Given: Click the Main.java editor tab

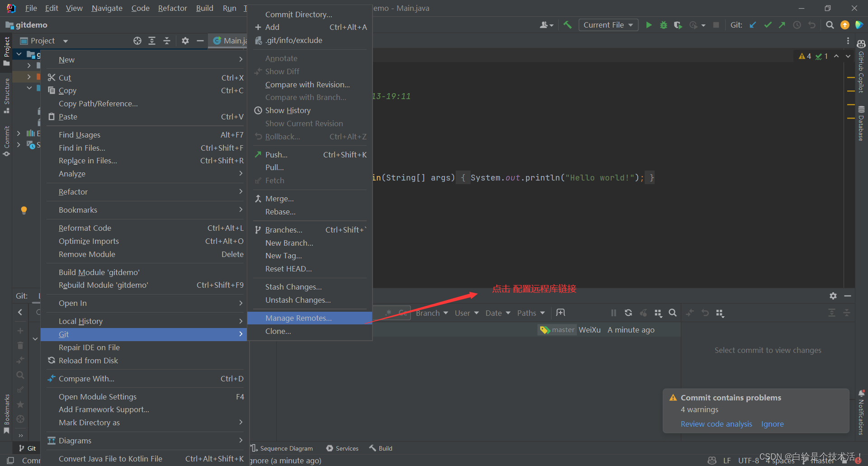Looking at the screenshot, I should (229, 41).
